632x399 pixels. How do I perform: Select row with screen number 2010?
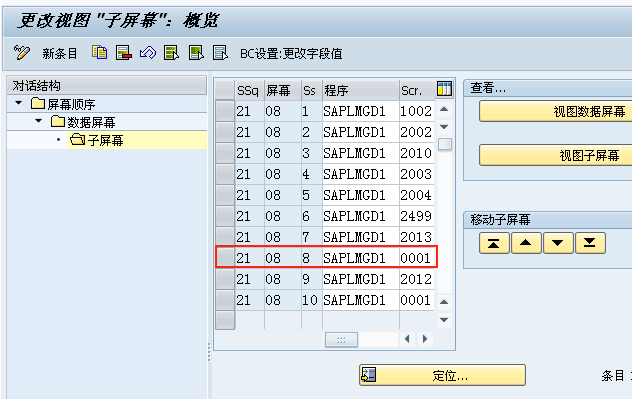pos(225,153)
